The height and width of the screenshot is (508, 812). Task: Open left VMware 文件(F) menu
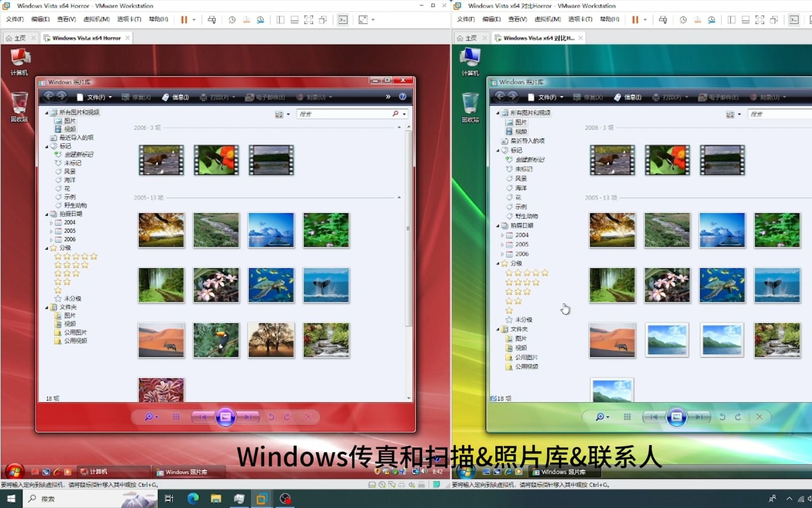15,19
